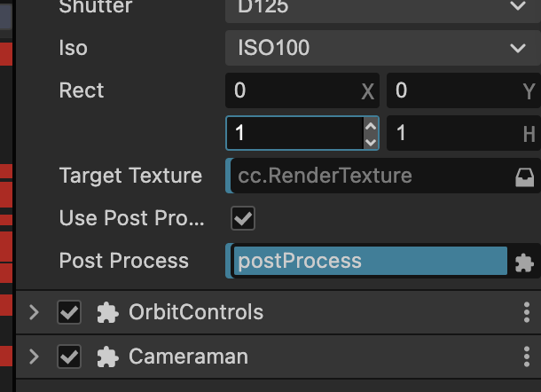Viewport: 541px width, 392px height.
Task: Click the puzzle icon beside OrbitControls
Action: [x=107, y=313]
